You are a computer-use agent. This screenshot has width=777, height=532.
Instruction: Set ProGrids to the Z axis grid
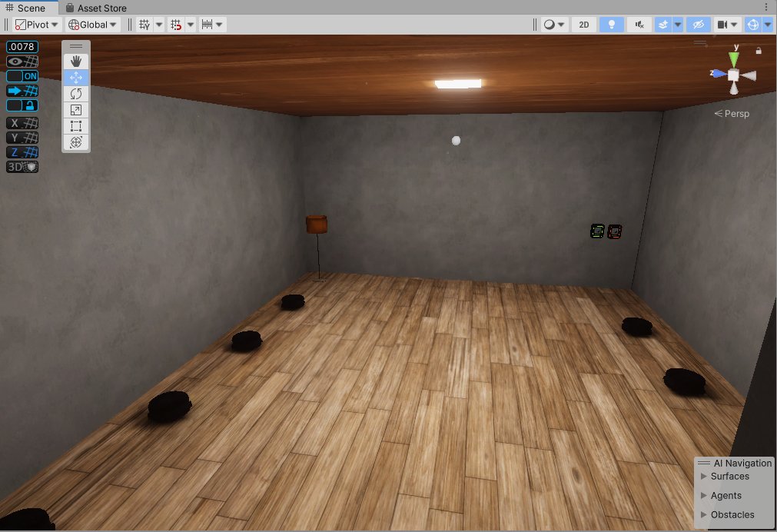[22, 152]
